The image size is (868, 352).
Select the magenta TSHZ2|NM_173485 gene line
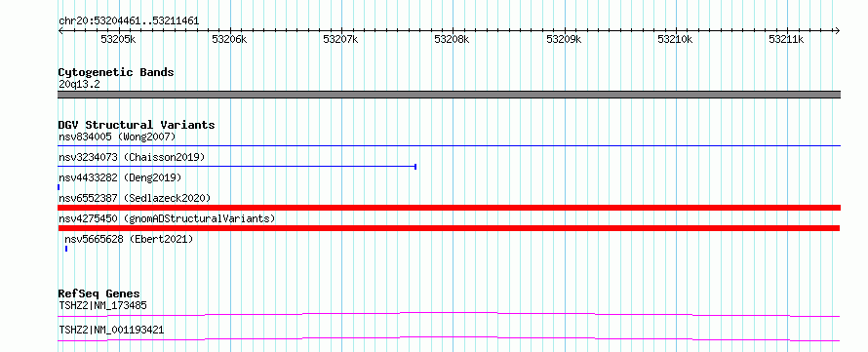[x=449, y=314]
